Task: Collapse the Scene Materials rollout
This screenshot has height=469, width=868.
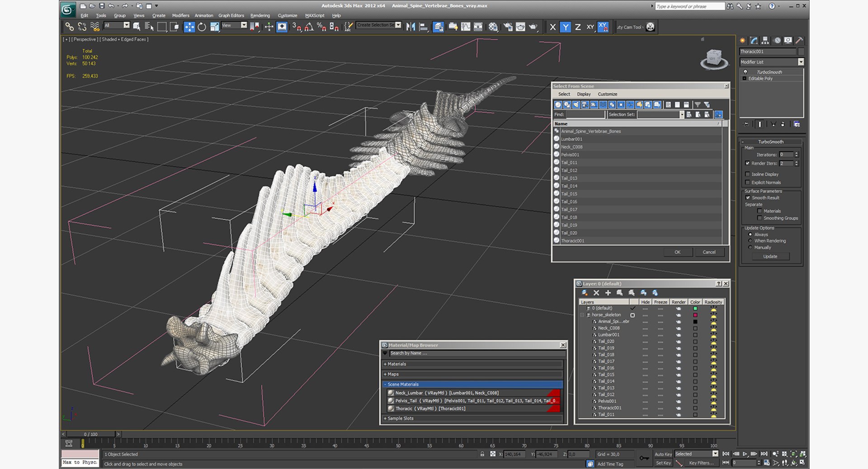Action: (472, 385)
